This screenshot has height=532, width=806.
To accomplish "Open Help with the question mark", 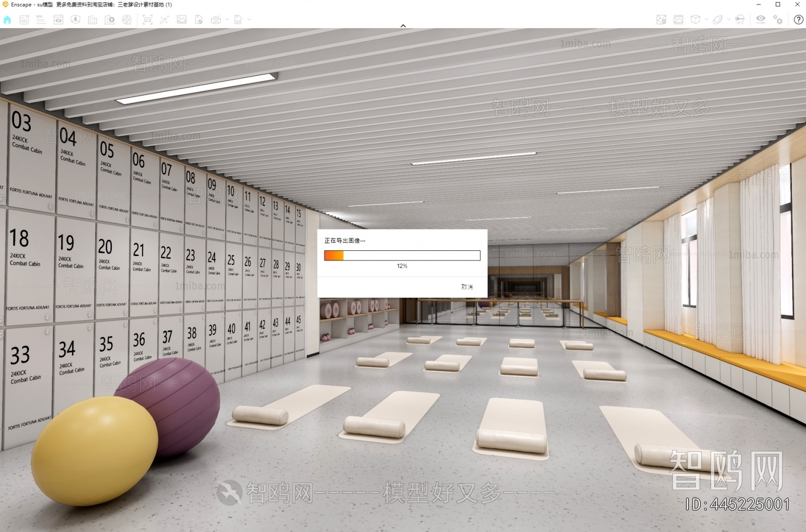I will 799,20.
